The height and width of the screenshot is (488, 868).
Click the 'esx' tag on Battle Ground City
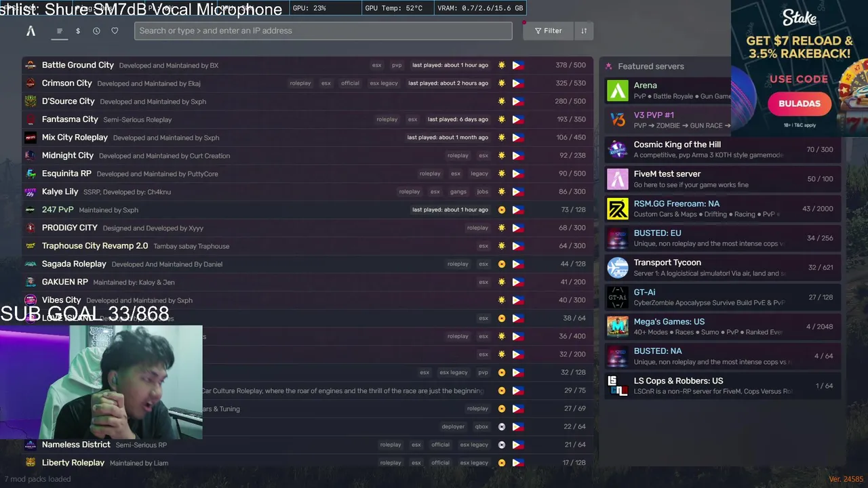pyautogui.click(x=376, y=65)
